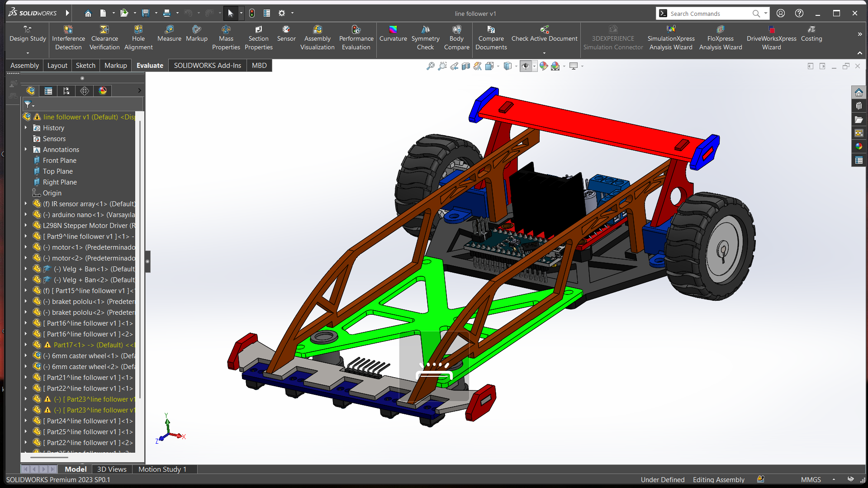Click Zoom to Fit in the view toolbar
Screen dimensions: 868x488
[430, 66]
